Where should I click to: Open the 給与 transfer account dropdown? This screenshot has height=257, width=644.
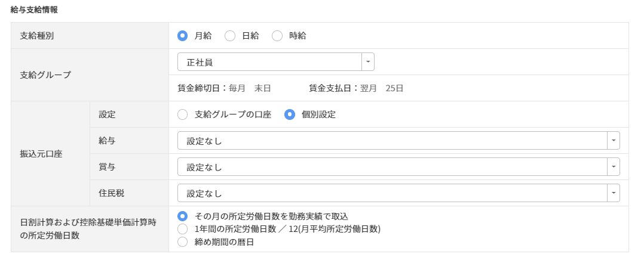click(x=392, y=141)
